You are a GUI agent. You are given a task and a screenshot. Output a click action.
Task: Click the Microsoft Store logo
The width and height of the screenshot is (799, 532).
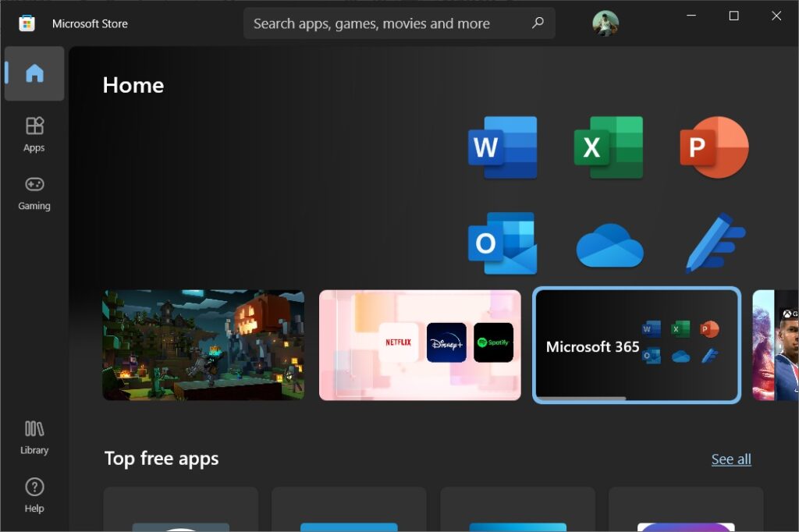point(27,23)
